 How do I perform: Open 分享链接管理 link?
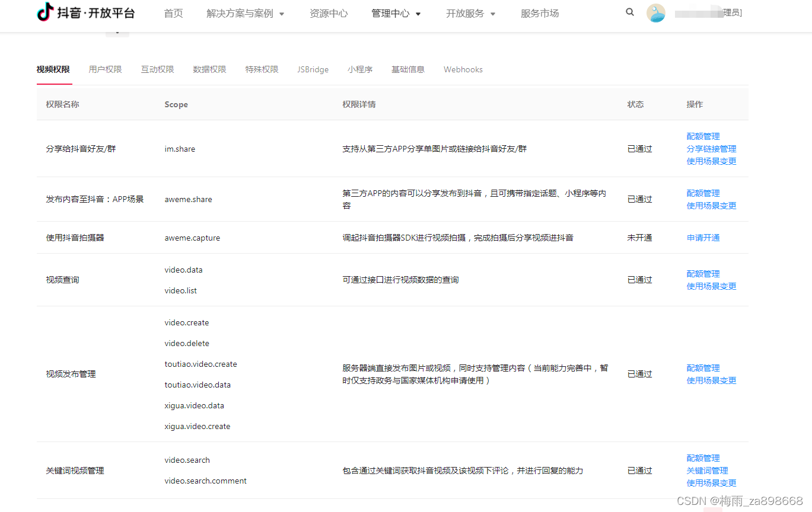[x=712, y=149]
